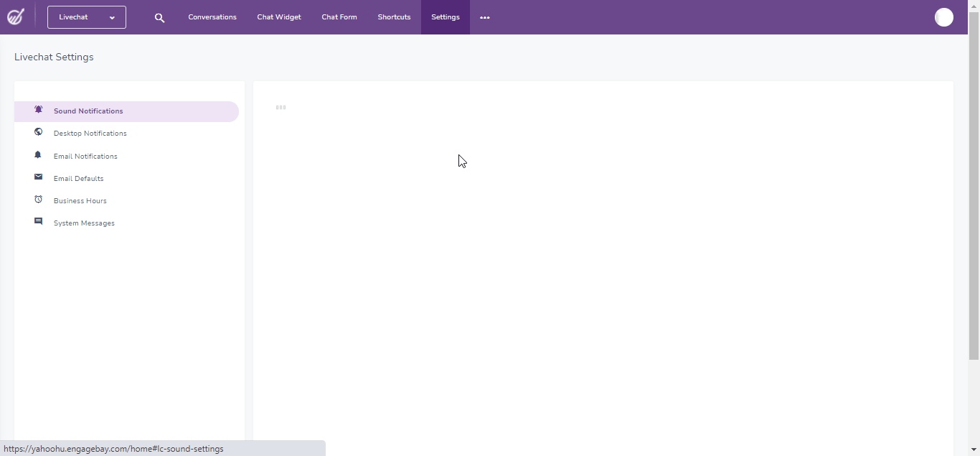Click the Business Hours clock icon
This screenshot has height=456, width=980.
click(39, 199)
